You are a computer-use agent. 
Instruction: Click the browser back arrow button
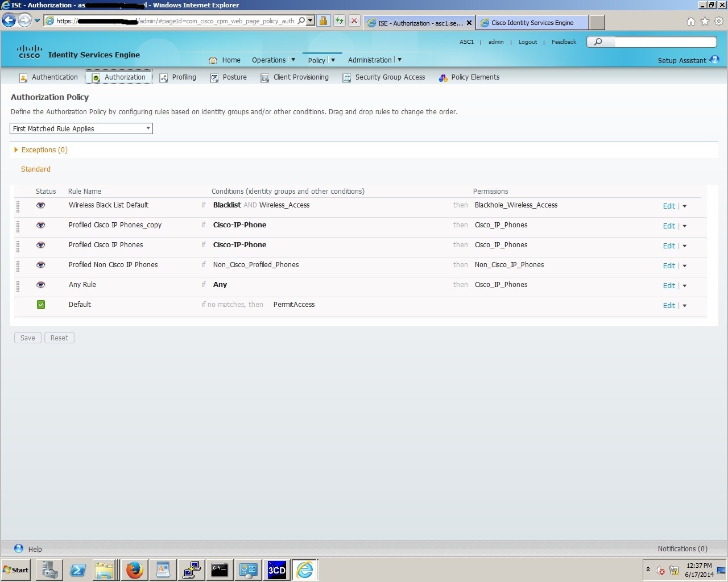tap(9, 21)
